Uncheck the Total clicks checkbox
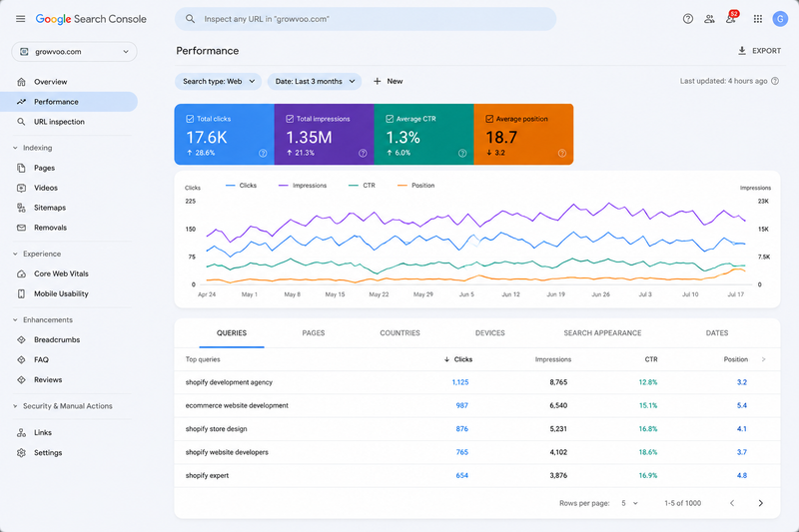 point(190,119)
